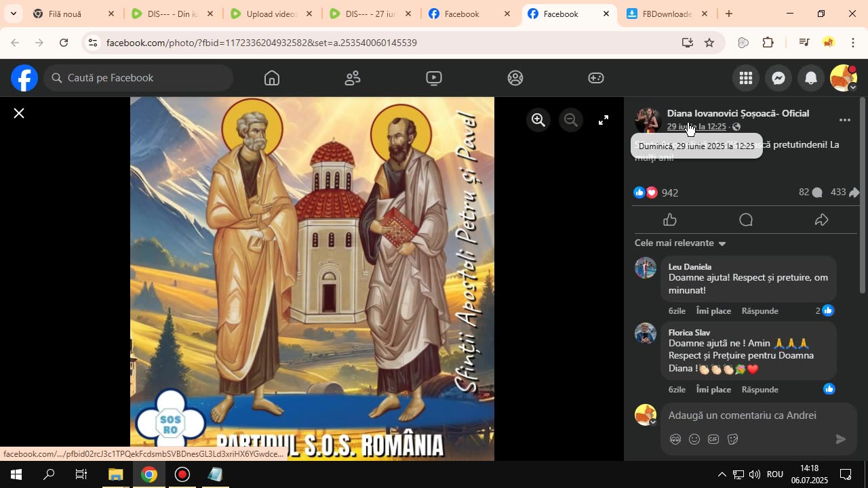Reply to Florica Slav's comment via Răspunde
Viewport: 868px width, 488px height.
pos(759,390)
